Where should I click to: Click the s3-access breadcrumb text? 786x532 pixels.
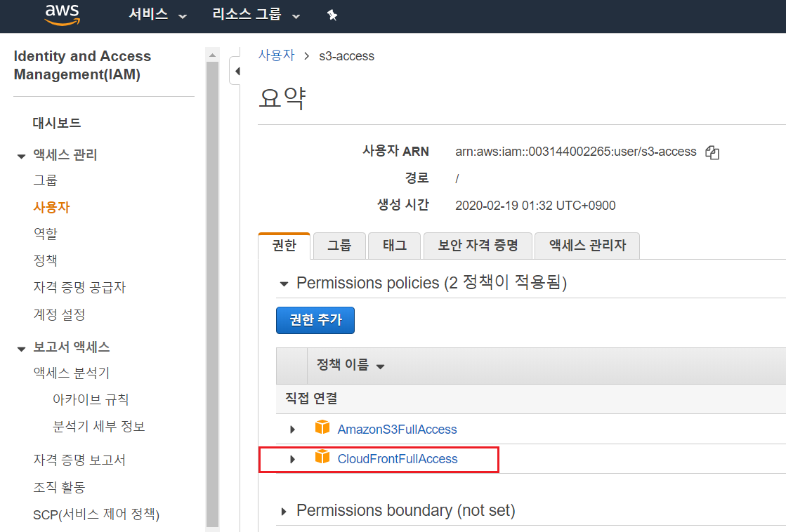tap(346, 56)
